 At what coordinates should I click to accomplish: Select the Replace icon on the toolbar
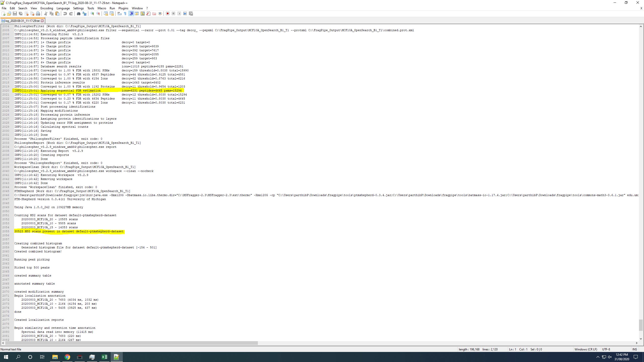pyautogui.click(x=84, y=14)
